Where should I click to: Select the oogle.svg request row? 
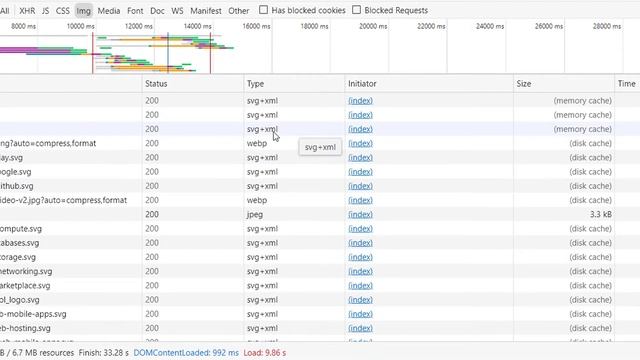(x=320, y=172)
